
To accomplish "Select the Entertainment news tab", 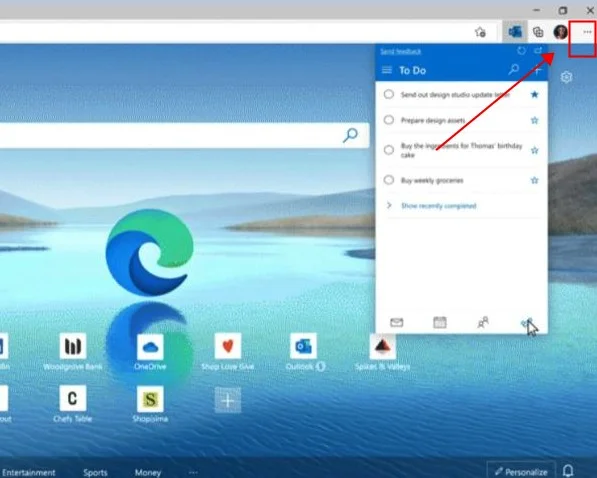I will 29,472.
